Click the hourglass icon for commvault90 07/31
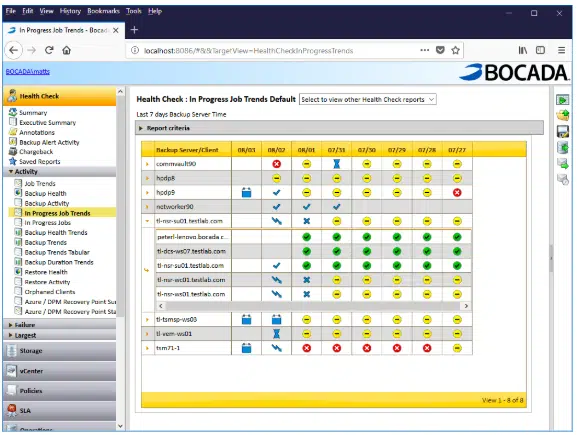The width and height of the screenshot is (577, 435). pyautogui.click(x=336, y=164)
